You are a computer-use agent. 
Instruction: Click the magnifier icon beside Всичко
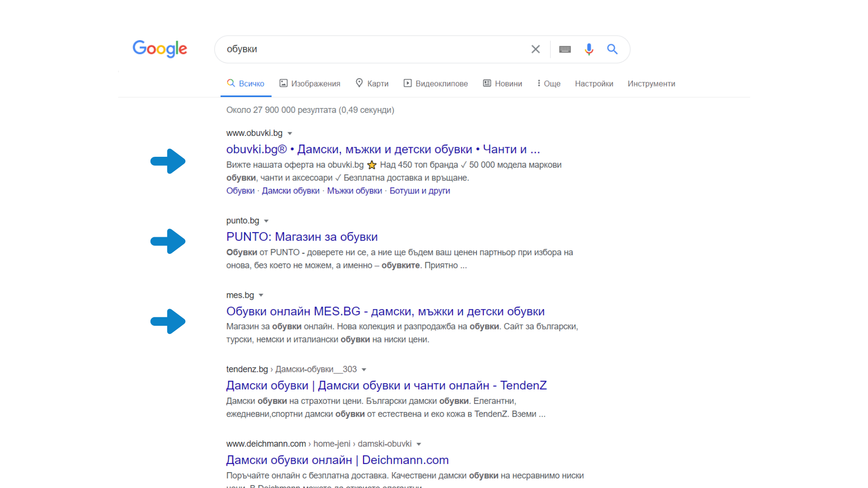(x=231, y=83)
